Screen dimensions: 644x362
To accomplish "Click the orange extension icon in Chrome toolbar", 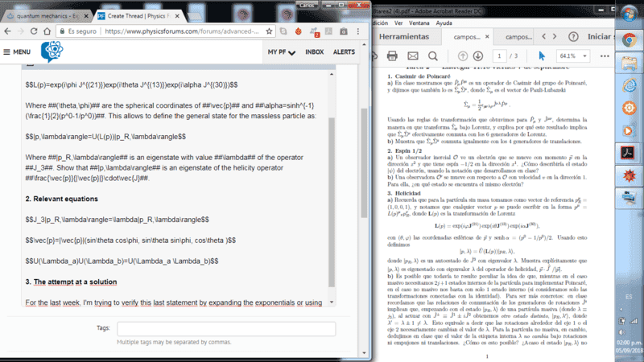I will click(299, 31).
